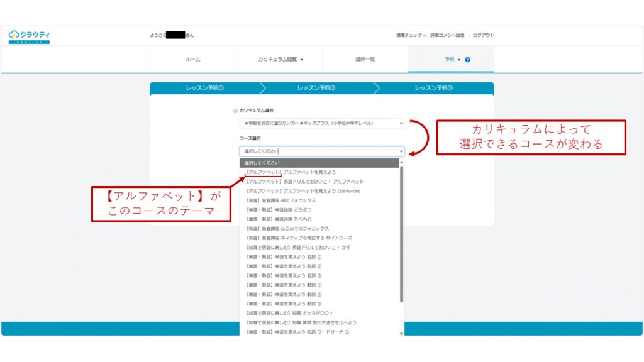Expand the カリキュラム閲覧 menu
This screenshot has width=644, height=362.
tap(280, 60)
